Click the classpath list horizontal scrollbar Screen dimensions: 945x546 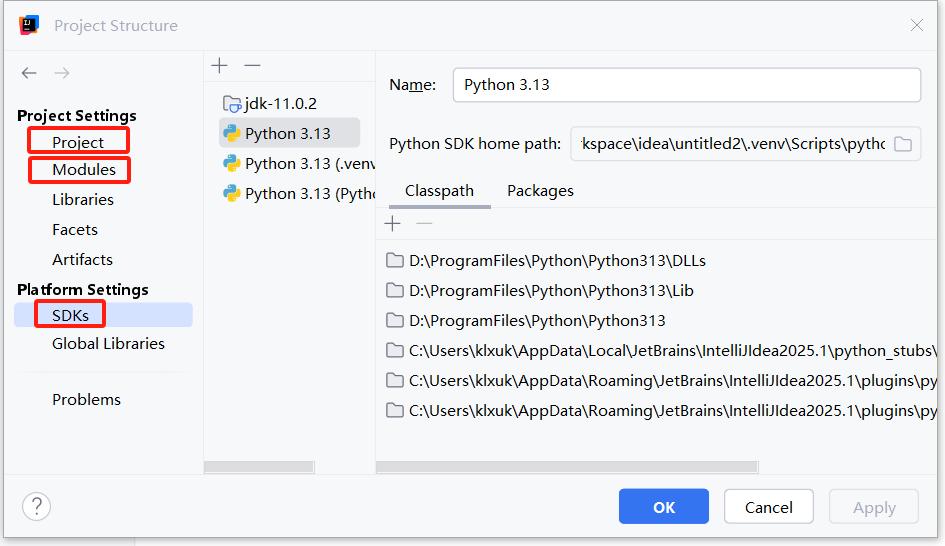567,467
